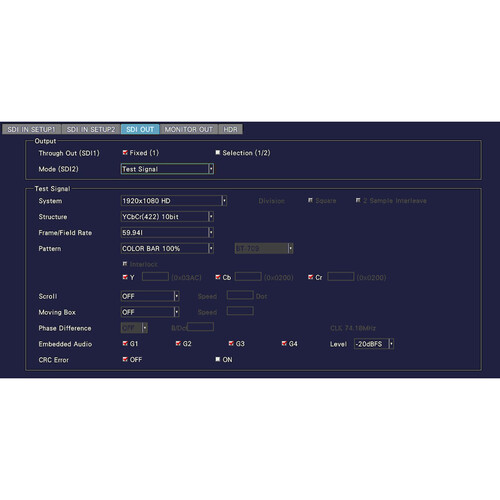Expand the System 1920x1080 HD dropdown

174,201
